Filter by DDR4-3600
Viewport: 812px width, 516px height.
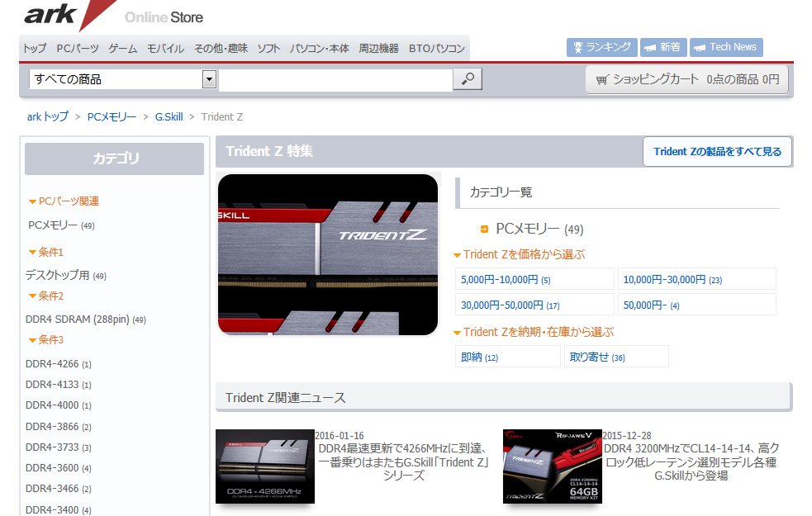[x=58, y=468]
